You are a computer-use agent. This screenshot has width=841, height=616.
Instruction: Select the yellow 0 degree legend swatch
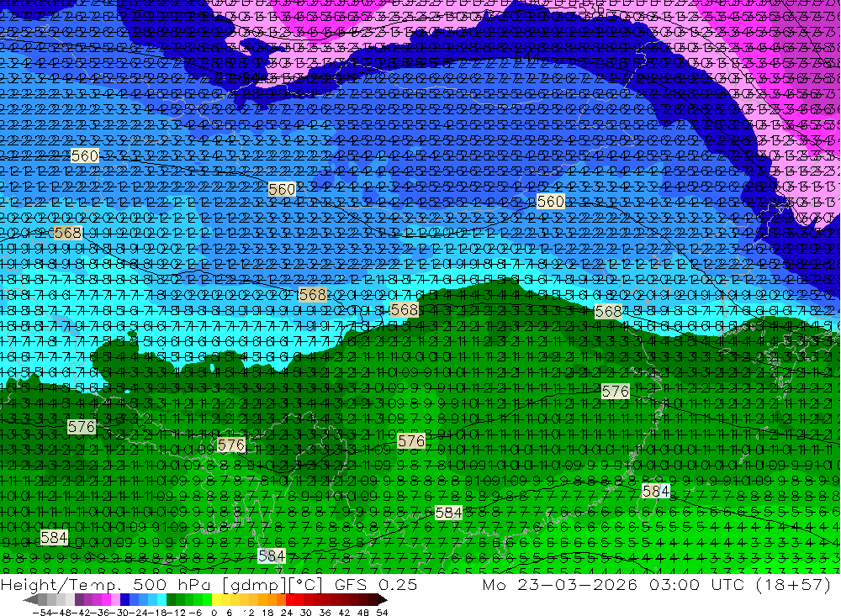click(216, 600)
